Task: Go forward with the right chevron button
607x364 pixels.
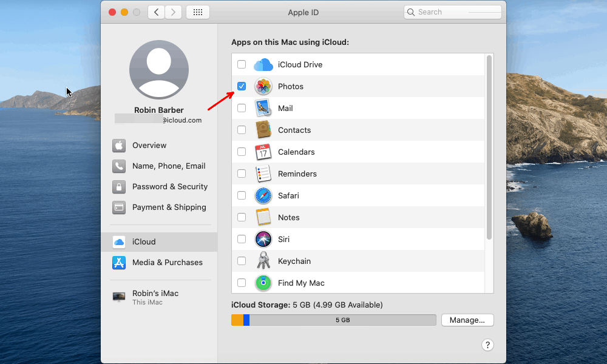Action: click(x=174, y=12)
